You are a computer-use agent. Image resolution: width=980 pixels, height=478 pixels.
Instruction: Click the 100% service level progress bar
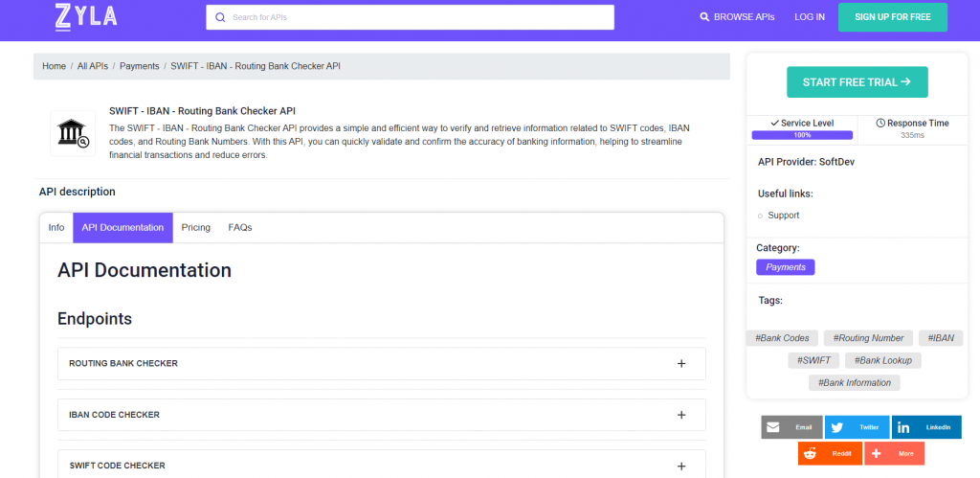(x=802, y=135)
